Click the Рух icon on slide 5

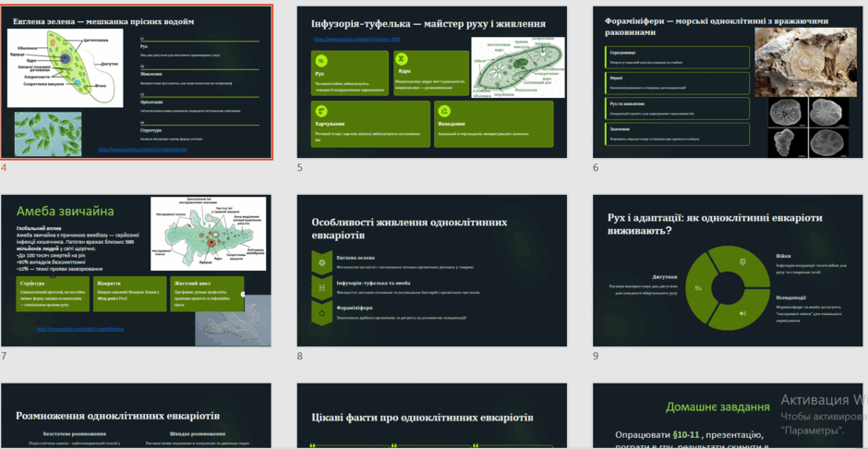pyautogui.click(x=320, y=60)
